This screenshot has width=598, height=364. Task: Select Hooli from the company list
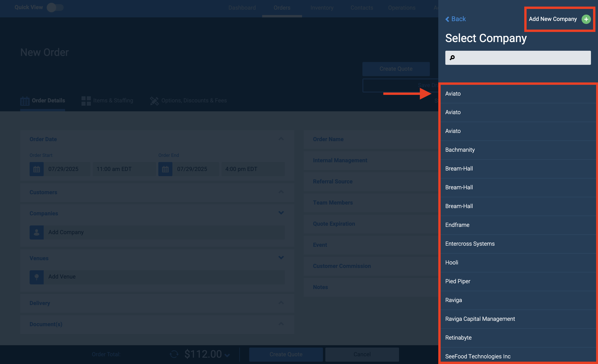pos(518,263)
